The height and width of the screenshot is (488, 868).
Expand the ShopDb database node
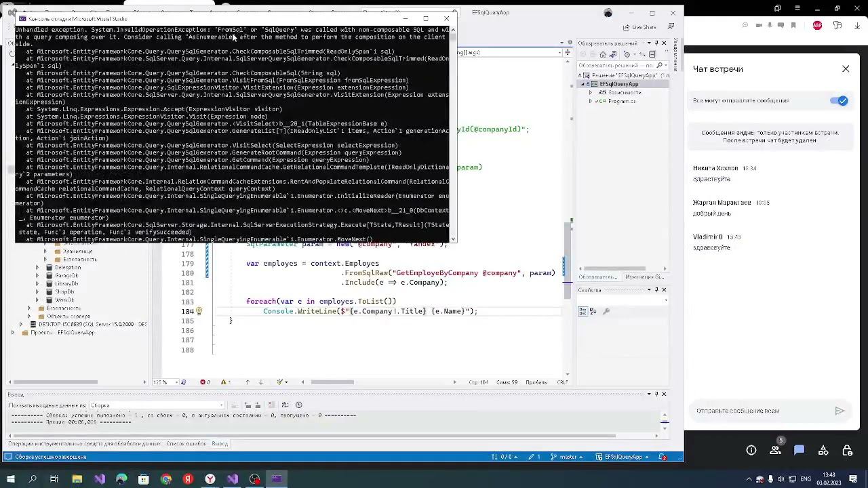[37, 292]
